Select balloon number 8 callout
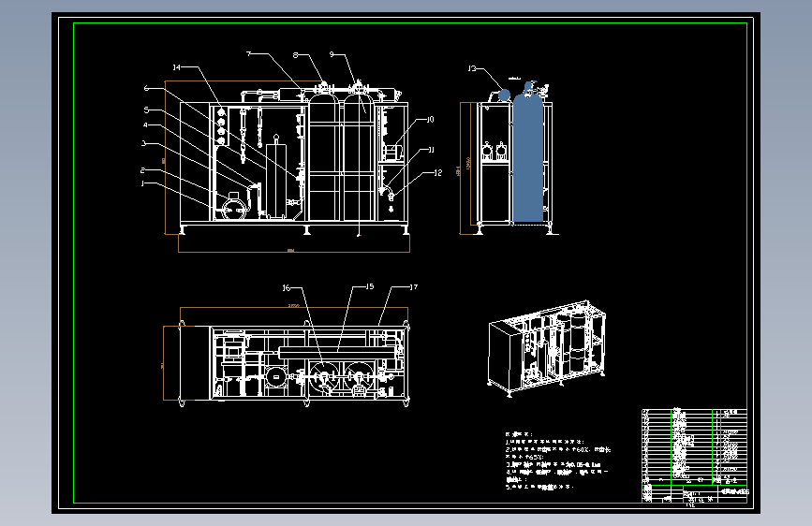 pos(295,55)
